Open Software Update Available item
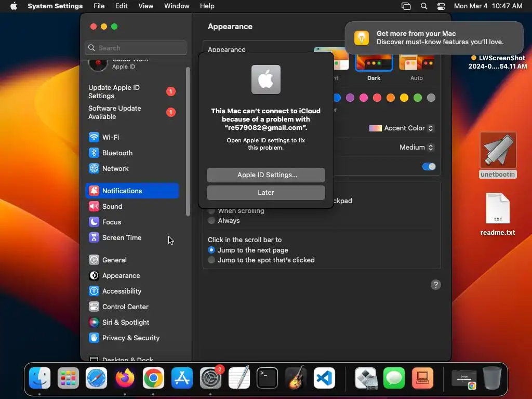Screen dimensions: 532x399 (132, 112)
